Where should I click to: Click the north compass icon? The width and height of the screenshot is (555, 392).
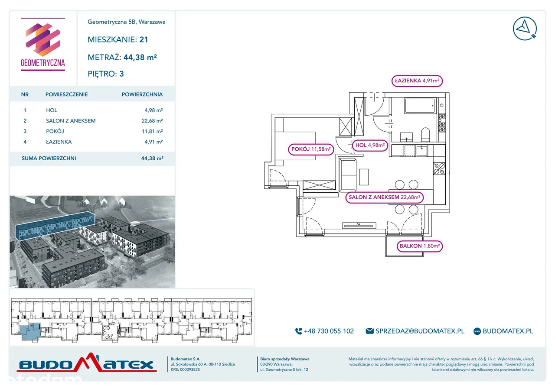click(x=525, y=29)
